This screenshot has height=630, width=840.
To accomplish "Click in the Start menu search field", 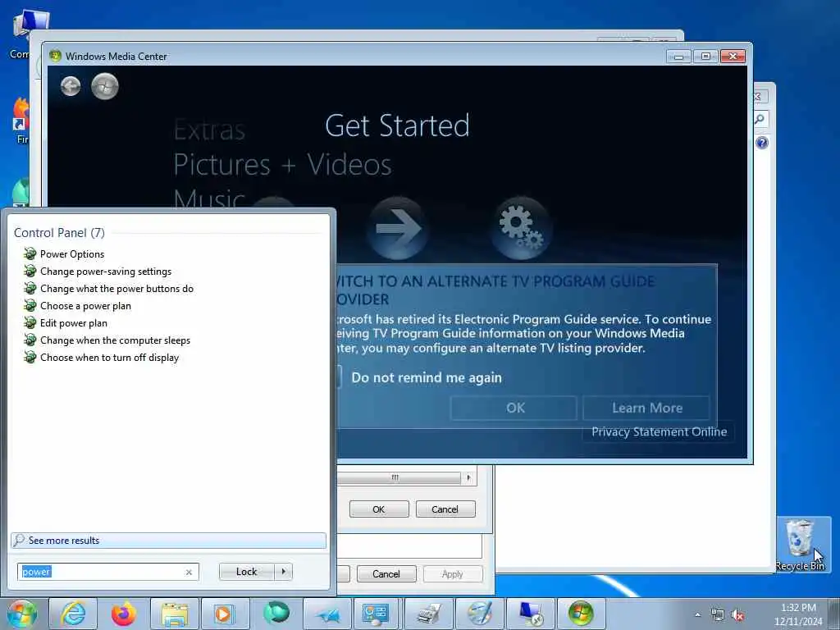I will coord(107,572).
